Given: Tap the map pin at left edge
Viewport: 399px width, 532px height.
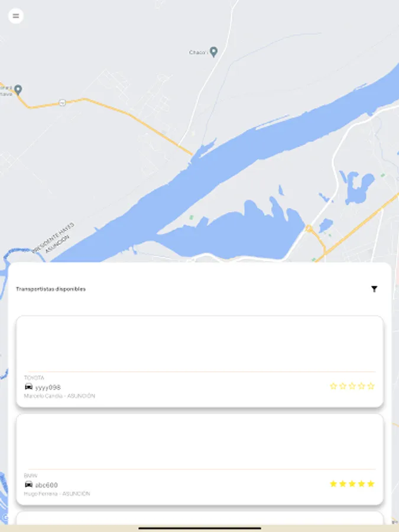Looking at the screenshot, I should (x=18, y=90).
